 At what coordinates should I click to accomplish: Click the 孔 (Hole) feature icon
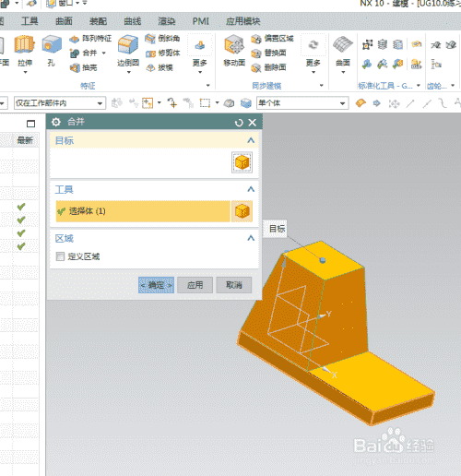[52, 45]
